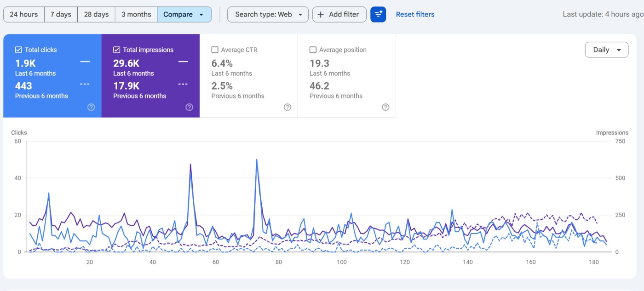Click the Reset filters link
Image resolution: width=644 pixels, height=291 pixels.
[415, 14]
